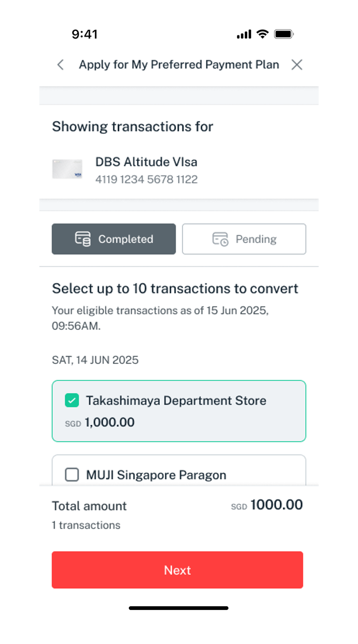The width and height of the screenshot is (358, 644).
Task: Tap the 9:41 clock in status bar
Action: pyautogui.click(x=85, y=34)
